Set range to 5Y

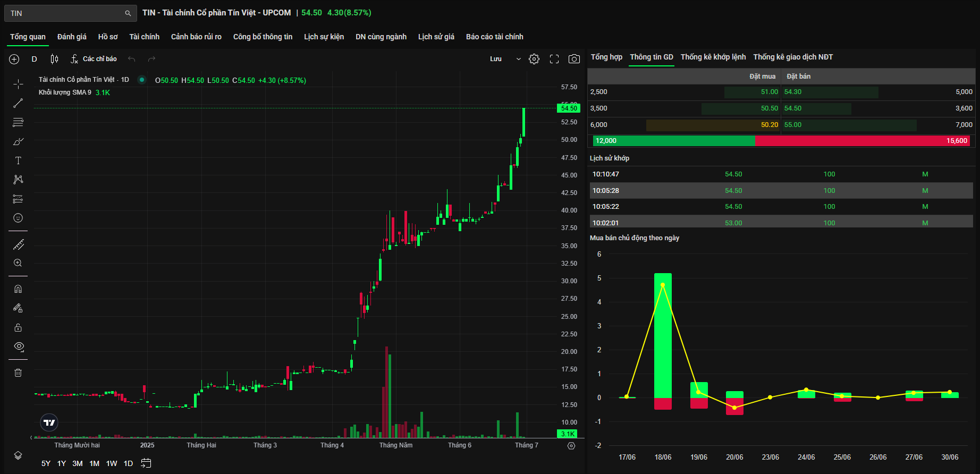(46, 463)
